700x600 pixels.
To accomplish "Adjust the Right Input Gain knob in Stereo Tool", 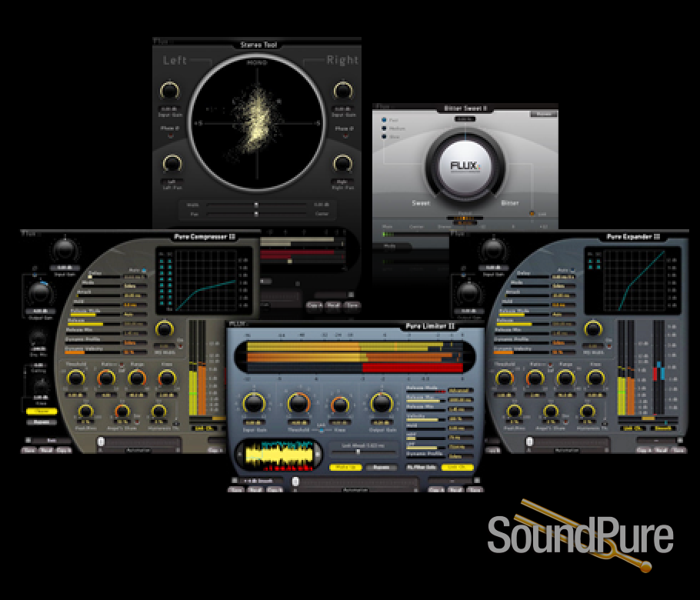I will point(343,91).
